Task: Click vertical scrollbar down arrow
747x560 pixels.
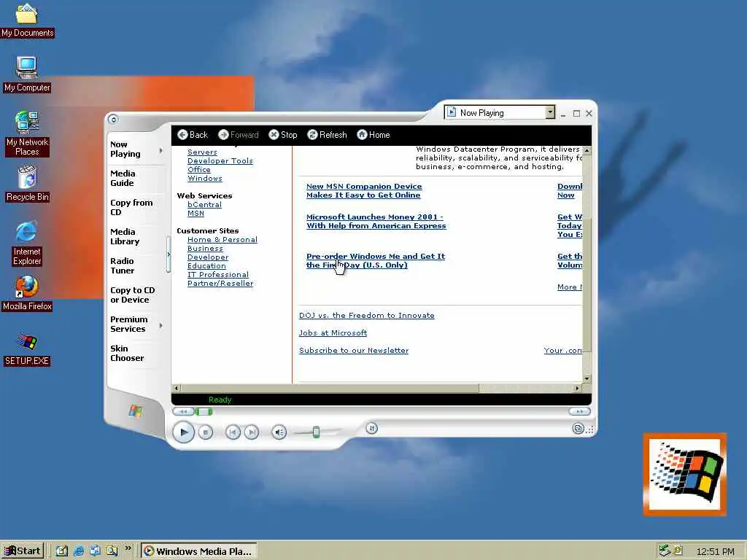Action: coord(587,378)
